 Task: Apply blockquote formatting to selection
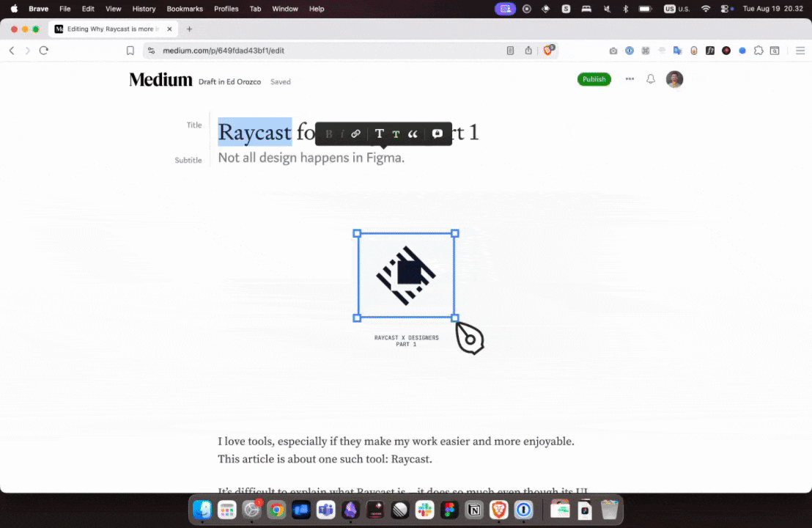[x=413, y=133]
